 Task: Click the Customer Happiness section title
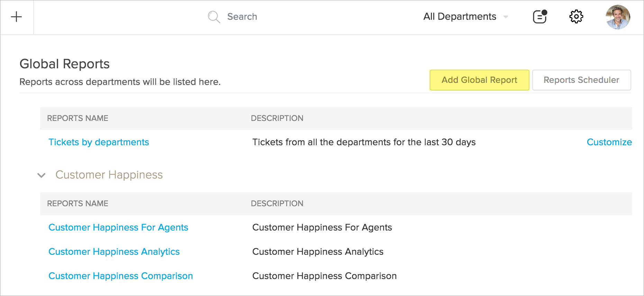point(109,175)
